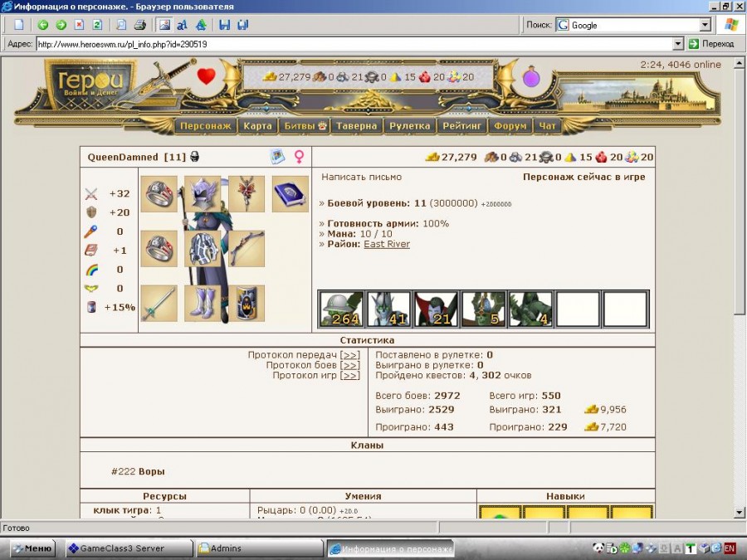Click the green Forward arrow toolbar icon

[61, 25]
